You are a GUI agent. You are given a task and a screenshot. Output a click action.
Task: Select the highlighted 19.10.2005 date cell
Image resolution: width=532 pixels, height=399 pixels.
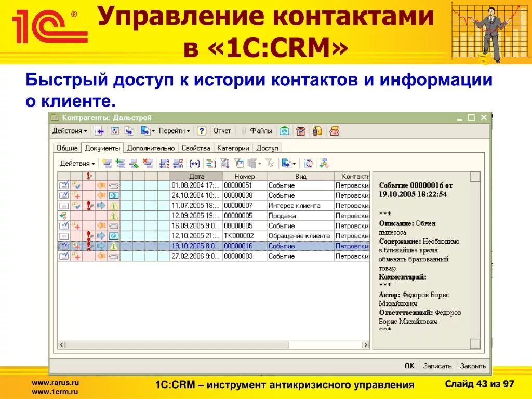(196, 246)
